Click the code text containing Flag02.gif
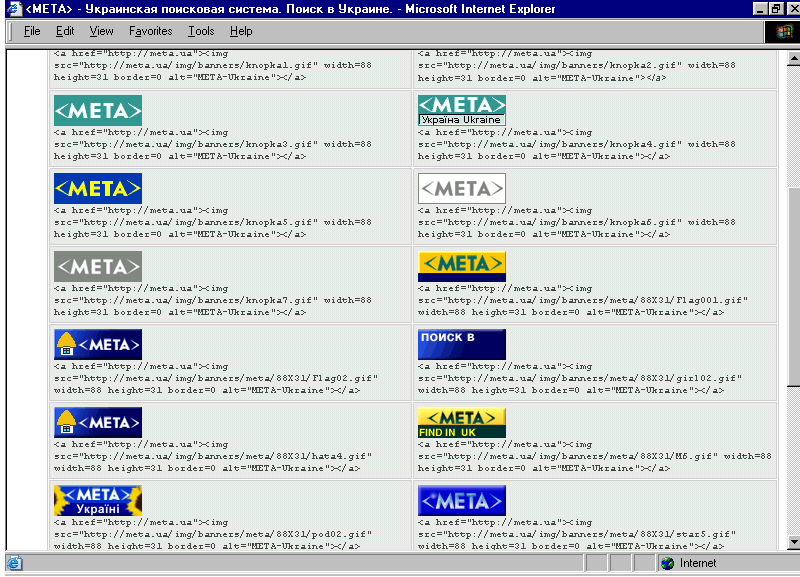This screenshot has width=800, height=577. 216,379
